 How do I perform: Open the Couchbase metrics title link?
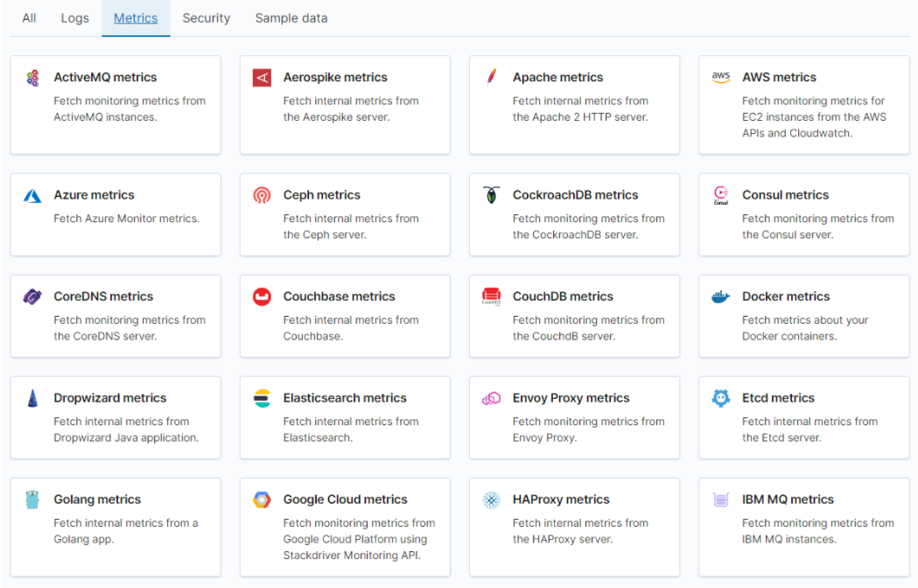coord(339,297)
